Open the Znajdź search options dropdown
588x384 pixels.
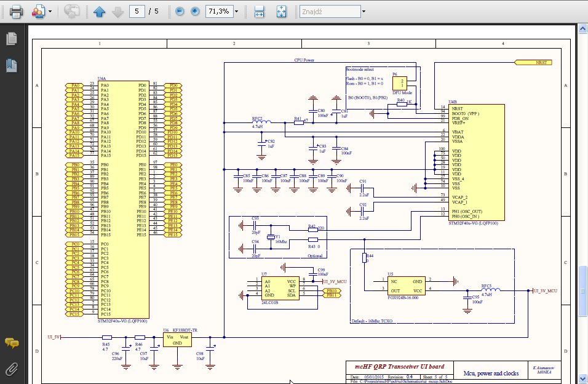pyautogui.click(x=364, y=12)
